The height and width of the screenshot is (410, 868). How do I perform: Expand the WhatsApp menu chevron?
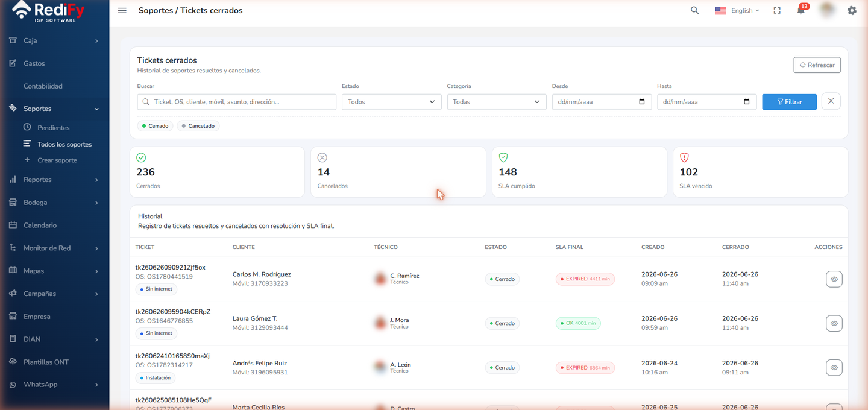[x=96, y=385]
